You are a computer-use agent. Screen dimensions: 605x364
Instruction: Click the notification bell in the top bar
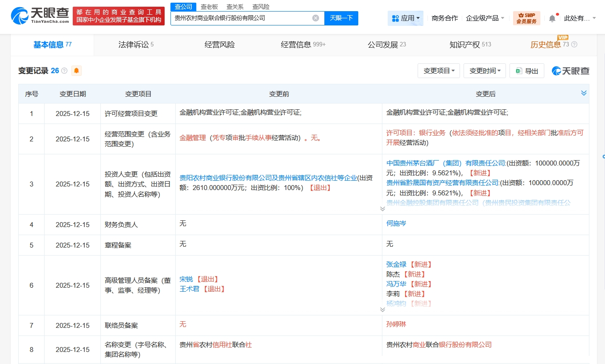click(x=552, y=18)
